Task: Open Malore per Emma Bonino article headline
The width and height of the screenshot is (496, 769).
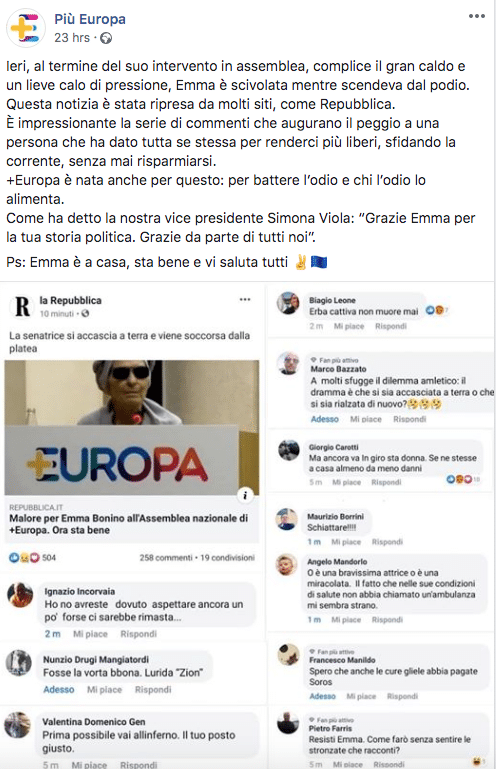Action: coord(129,524)
